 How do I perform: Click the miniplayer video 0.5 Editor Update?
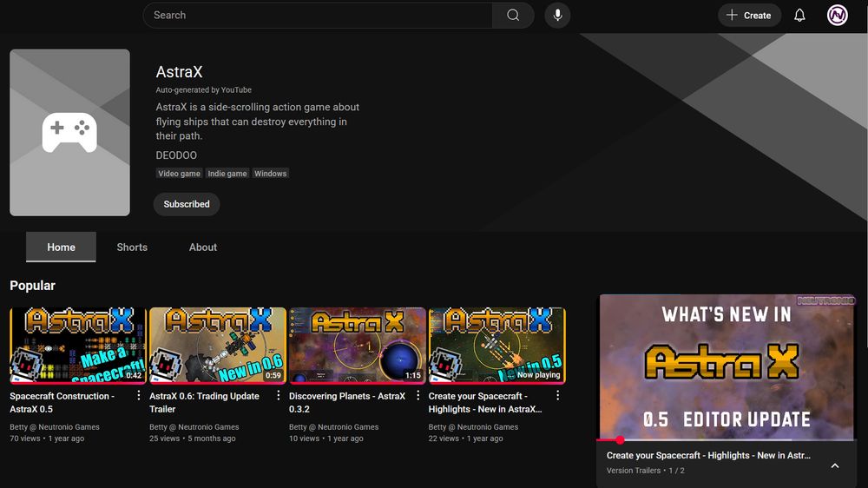(727, 366)
